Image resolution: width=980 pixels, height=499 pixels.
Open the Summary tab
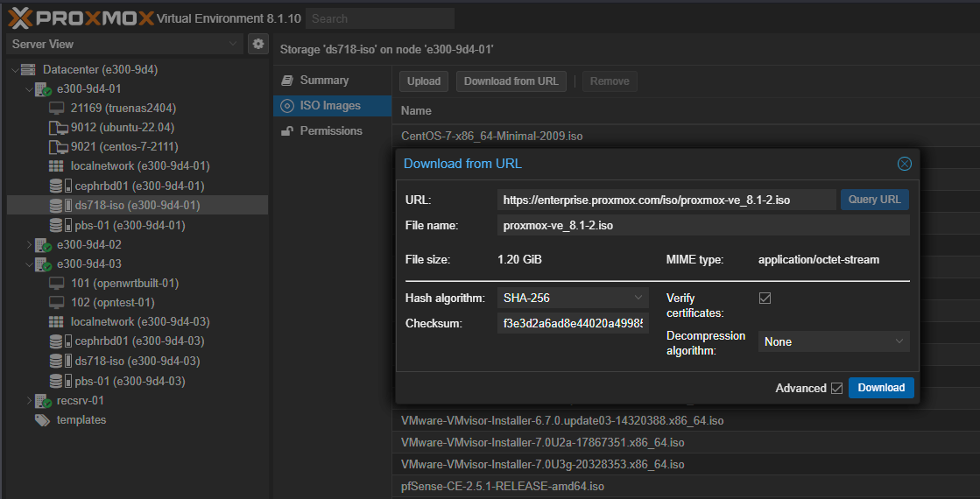click(333, 80)
